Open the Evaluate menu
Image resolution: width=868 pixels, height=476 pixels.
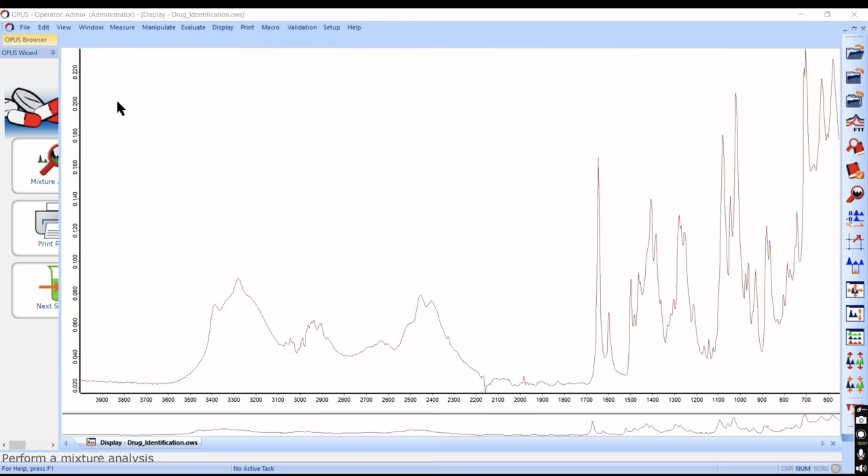coord(193,27)
